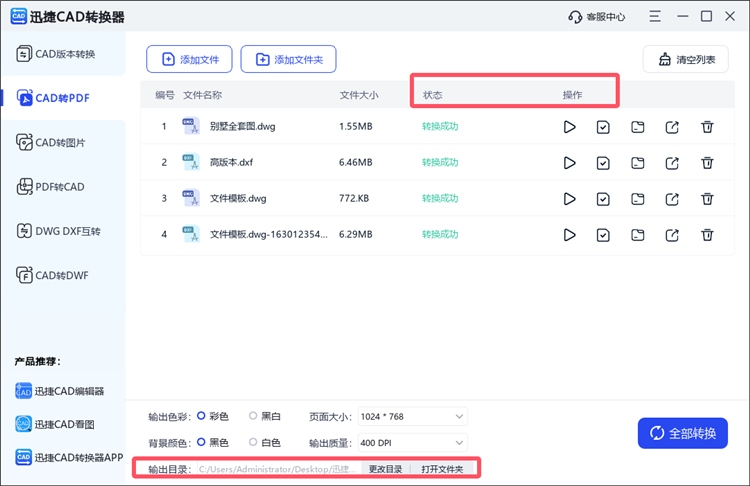Image resolution: width=750 pixels, height=486 pixels.
Task: Click the 更改目录 button
Action: click(385, 469)
